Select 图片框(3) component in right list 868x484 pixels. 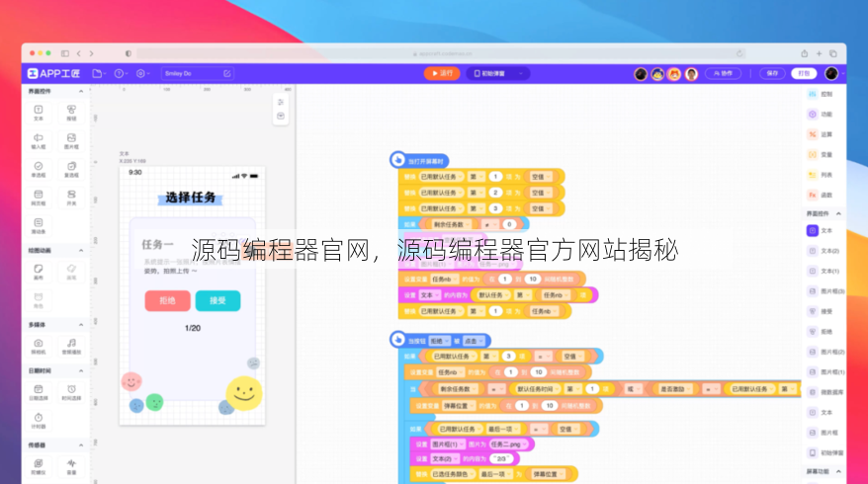[x=825, y=291]
